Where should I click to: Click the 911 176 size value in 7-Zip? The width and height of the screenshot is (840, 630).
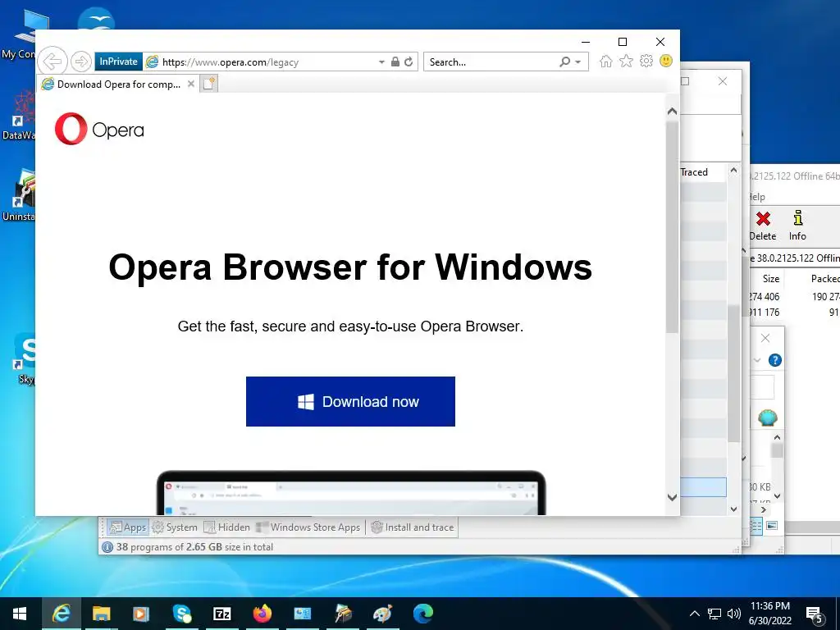[x=765, y=313]
